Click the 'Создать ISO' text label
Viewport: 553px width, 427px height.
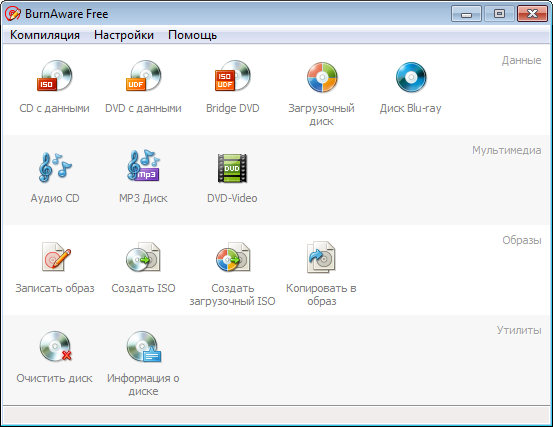tap(143, 288)
